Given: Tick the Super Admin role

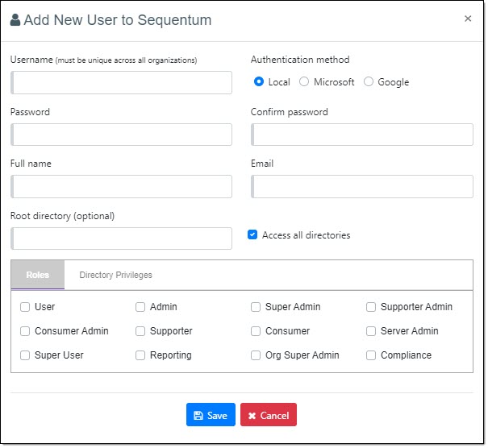Looking at the screenshot, I should pyautogui.click(x=257, y=308).
